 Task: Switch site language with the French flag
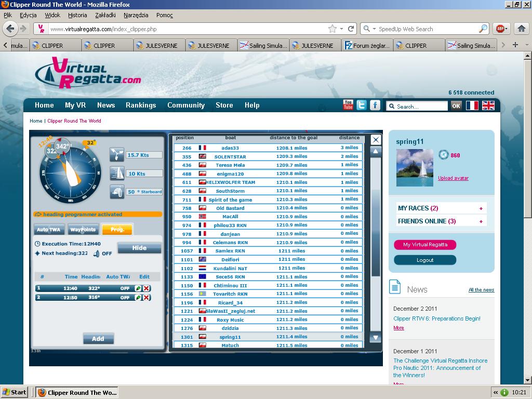(472, 105)
